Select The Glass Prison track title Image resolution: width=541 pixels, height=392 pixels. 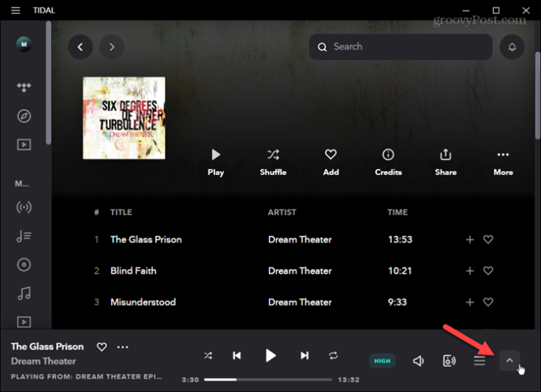coord(146,239)
